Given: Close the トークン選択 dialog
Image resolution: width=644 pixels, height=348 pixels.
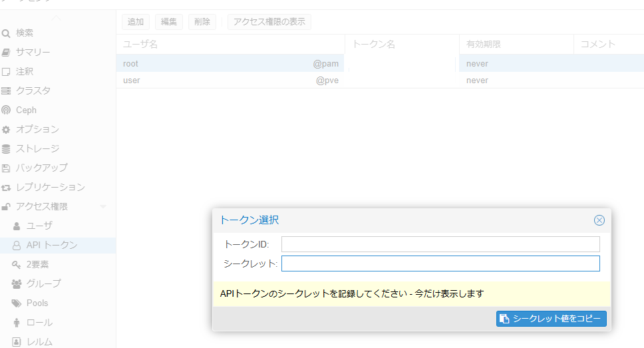Looking at the screenshot, I should tap(599, 220).
